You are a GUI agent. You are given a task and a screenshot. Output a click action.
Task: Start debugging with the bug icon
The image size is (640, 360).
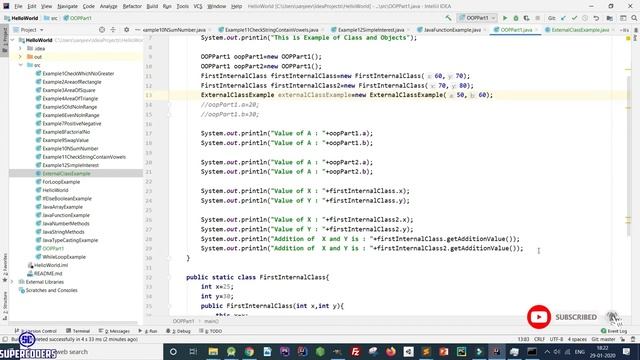click(516, 18)
